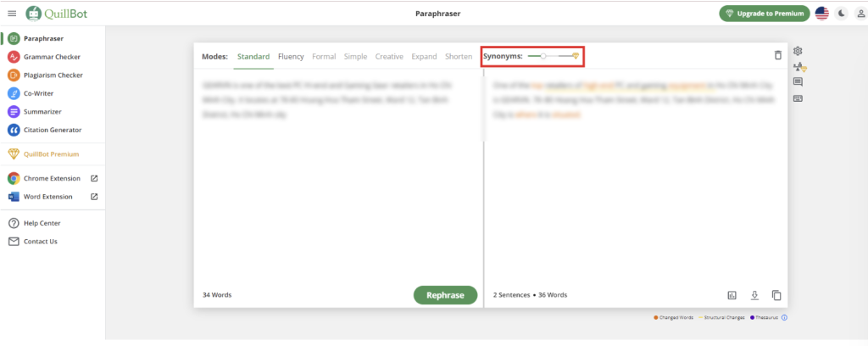Click the Summarizer purple icon
This screenshot has height=346, width=868.
click(14, 112)
